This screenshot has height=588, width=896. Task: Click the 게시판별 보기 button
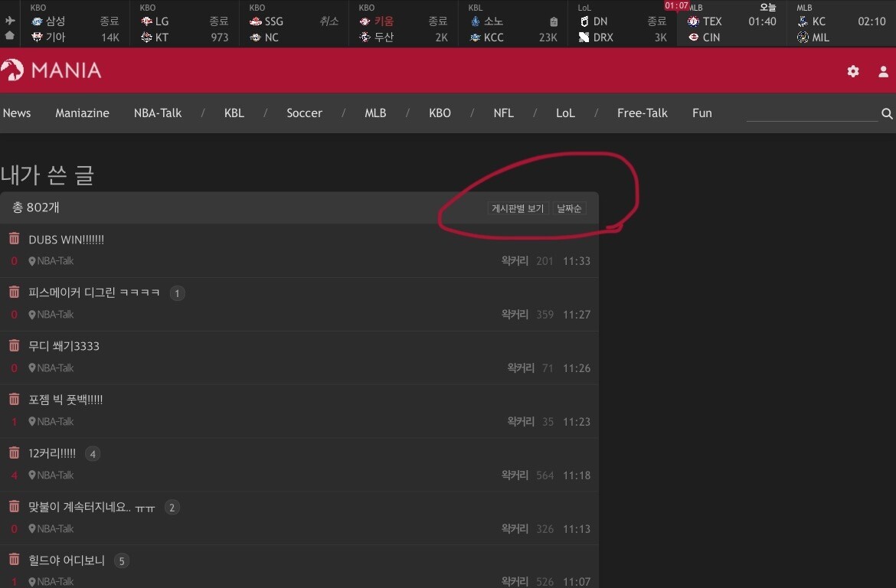tap(518, 208)
